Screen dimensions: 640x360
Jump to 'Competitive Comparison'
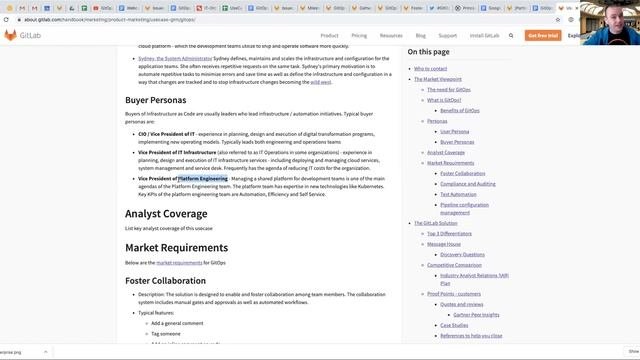[x=454, y=265]
